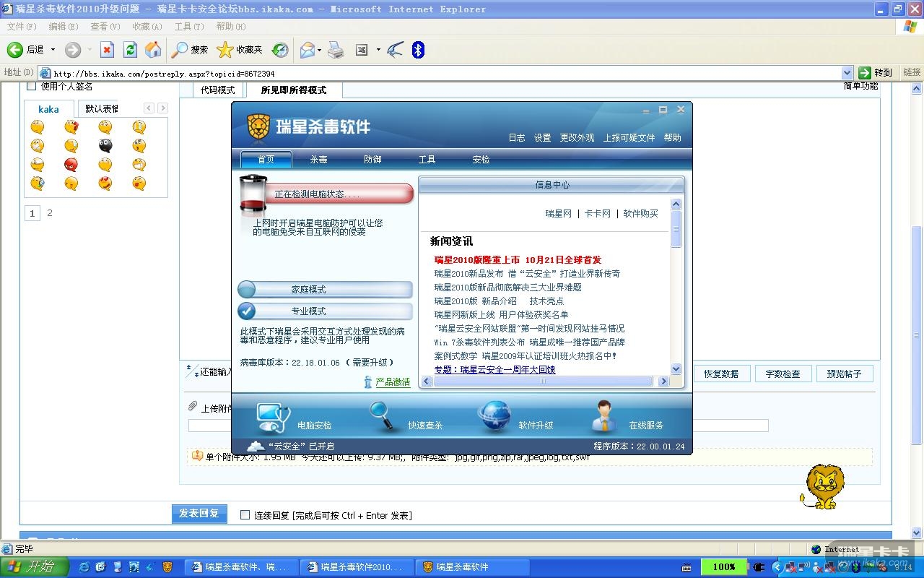
Task: Click the 产品激活 activation person icon
Action: (x=368, y=382)
